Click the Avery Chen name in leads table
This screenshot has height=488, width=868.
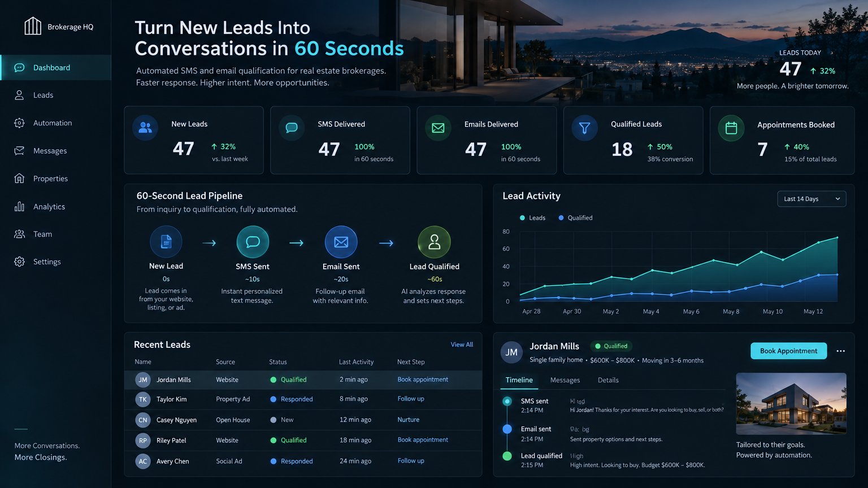coord(173,461)
